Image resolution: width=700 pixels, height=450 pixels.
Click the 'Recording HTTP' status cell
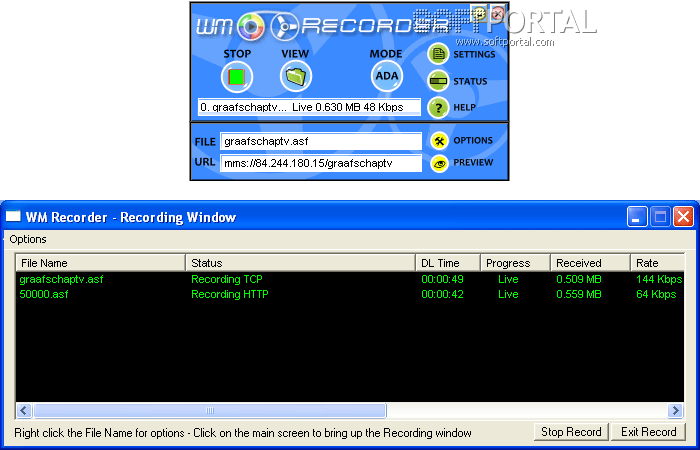[x=229, y=295]
